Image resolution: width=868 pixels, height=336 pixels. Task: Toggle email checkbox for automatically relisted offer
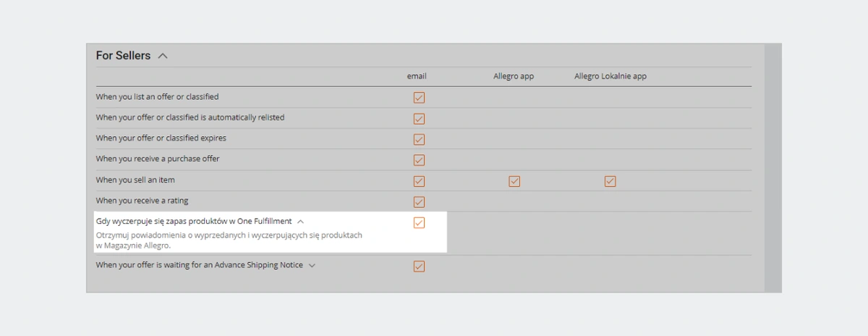tap(419, 118)
